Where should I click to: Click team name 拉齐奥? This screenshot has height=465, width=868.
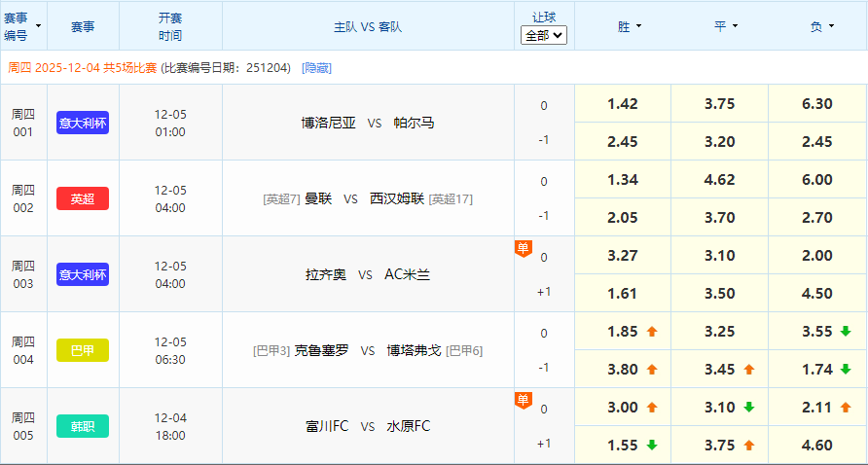coord(325,274)
